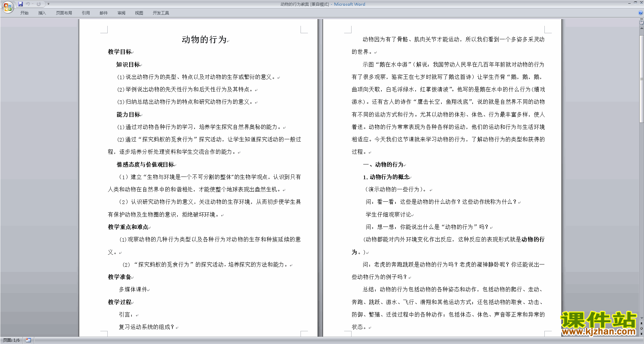Click the line （演示动物的一些行为）。
This screenshot has width=644, height=344.
pos(396,189)
